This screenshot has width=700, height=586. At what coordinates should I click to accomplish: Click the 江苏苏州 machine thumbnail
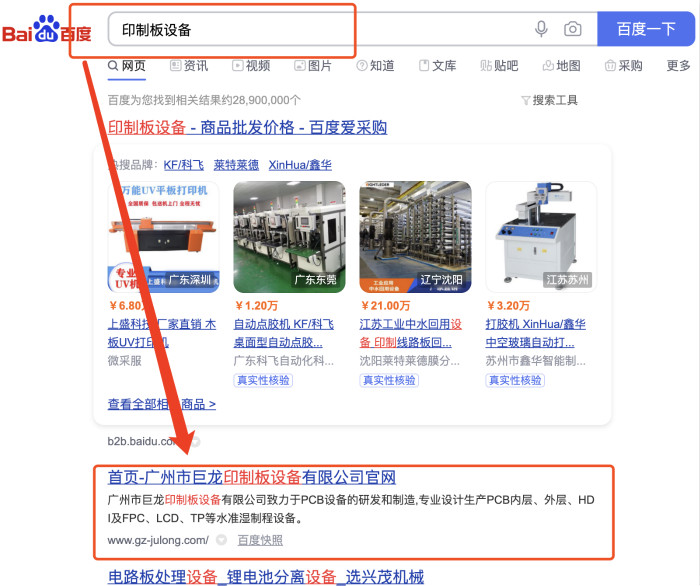[541, 237]
